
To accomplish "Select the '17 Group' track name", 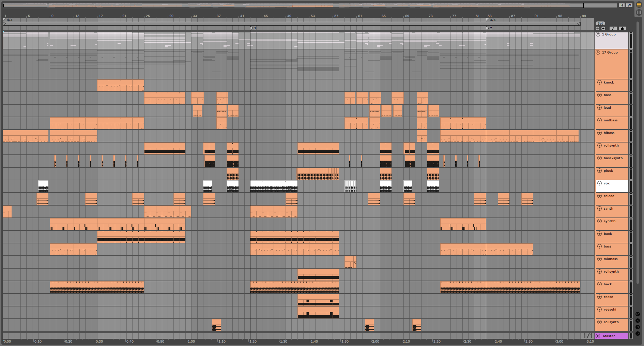I will click(x=610, y=52).
